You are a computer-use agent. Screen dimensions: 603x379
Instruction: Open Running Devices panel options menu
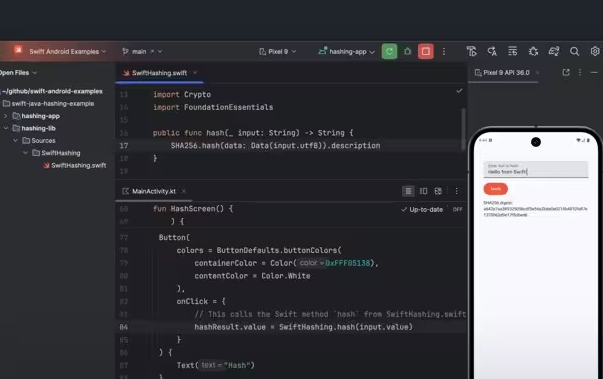click(x=580, y=72)
